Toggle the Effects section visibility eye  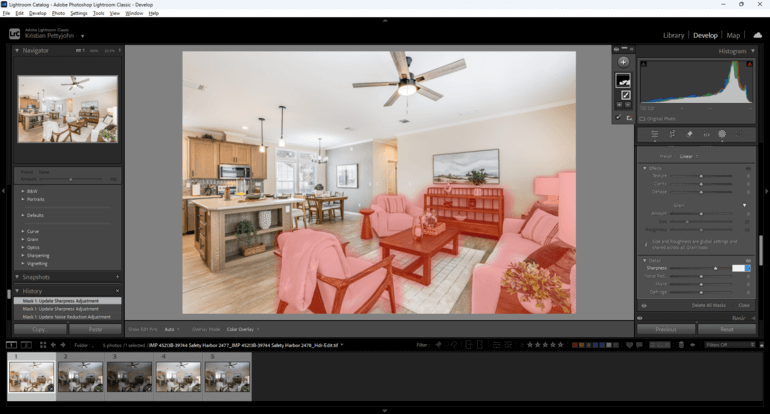click(x=749, y=168)
